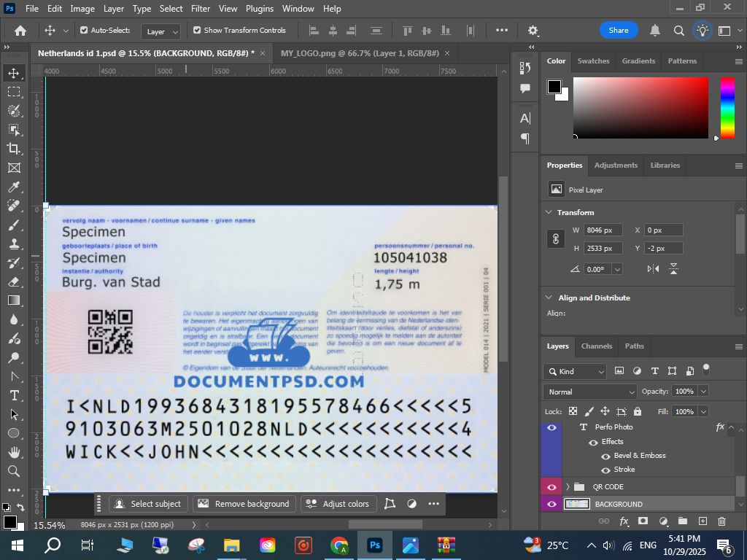Toggle the Auto-Select checkbox
The height and width of the screenshot is (560, 747).
coord(84,31)
